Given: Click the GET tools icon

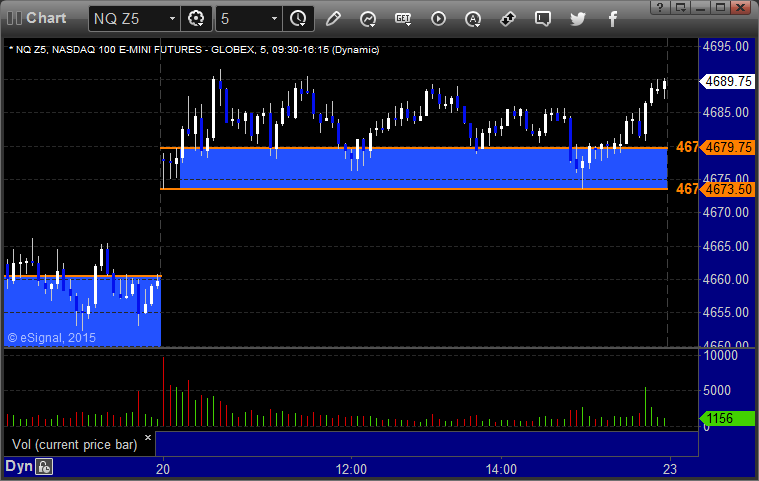Looking at the screenshot, I should (403, 19).
